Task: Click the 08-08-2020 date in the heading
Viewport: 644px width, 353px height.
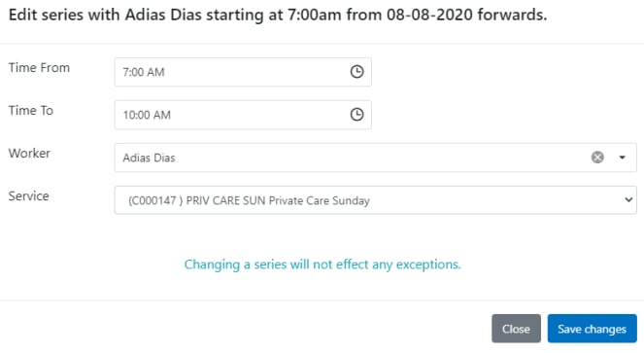Action: pyautogui.click(x=429, y=16)
